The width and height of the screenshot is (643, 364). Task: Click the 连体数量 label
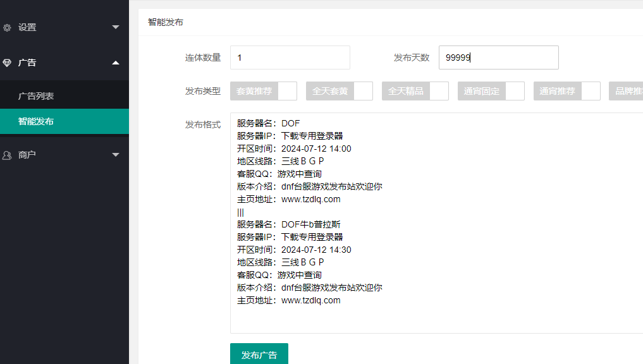tap(203, 58)
